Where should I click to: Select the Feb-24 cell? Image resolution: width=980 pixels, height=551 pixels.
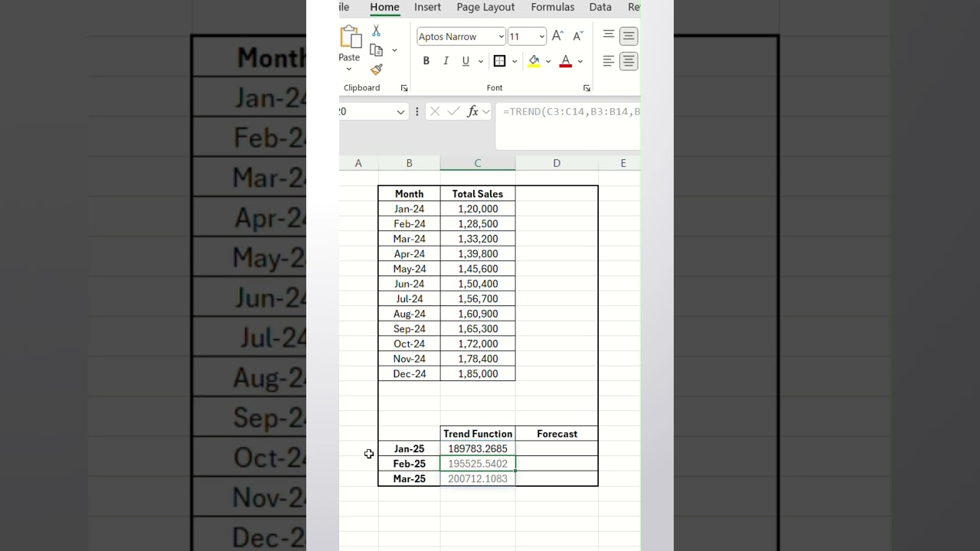coord(409,223)
